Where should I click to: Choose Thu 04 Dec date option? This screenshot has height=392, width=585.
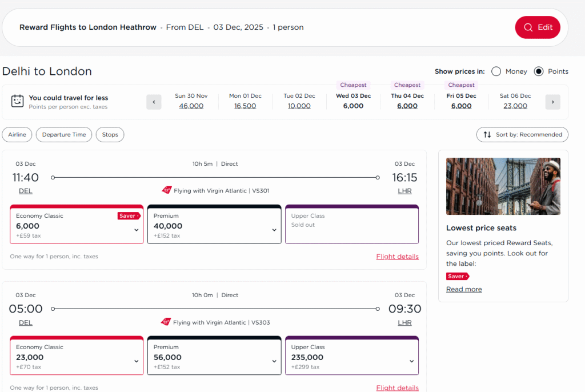click(x=407, y=101)
